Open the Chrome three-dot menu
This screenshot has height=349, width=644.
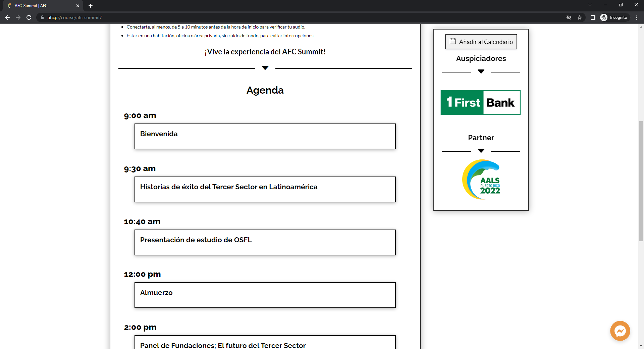pyautogui.click(x=637, y=17)
